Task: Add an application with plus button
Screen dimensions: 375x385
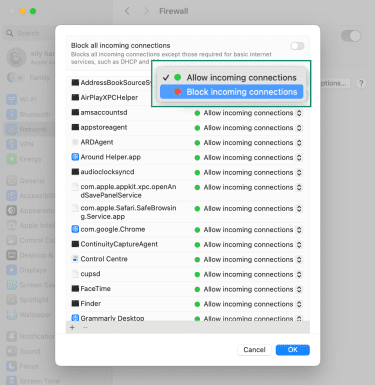Action: click(72, 328)
